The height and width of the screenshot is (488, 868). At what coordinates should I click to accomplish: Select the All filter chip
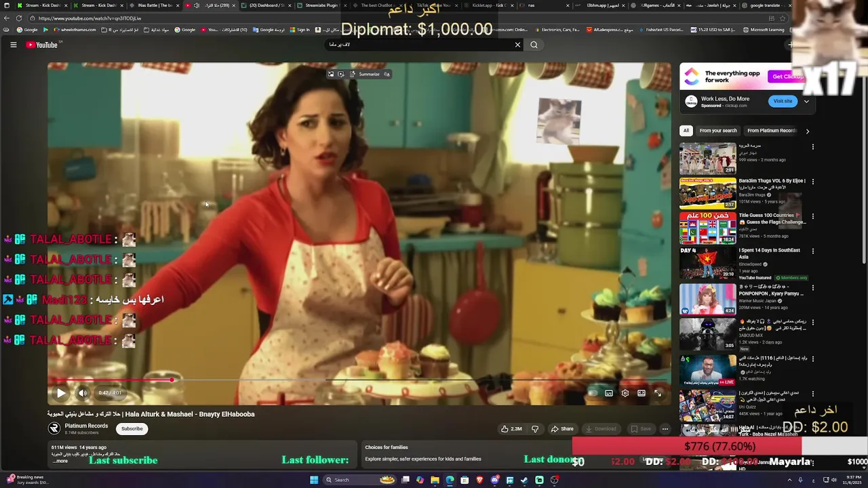pyautogui.click(x=686, y=131)
